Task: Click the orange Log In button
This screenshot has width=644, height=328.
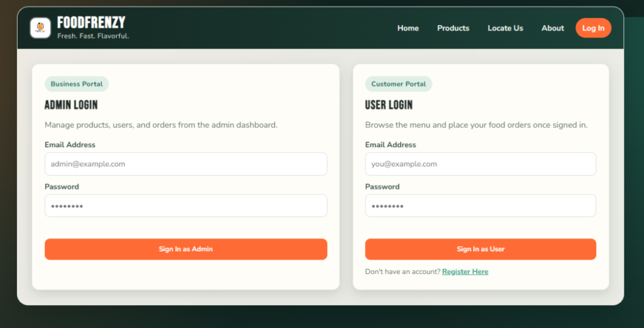Action: 594,28
